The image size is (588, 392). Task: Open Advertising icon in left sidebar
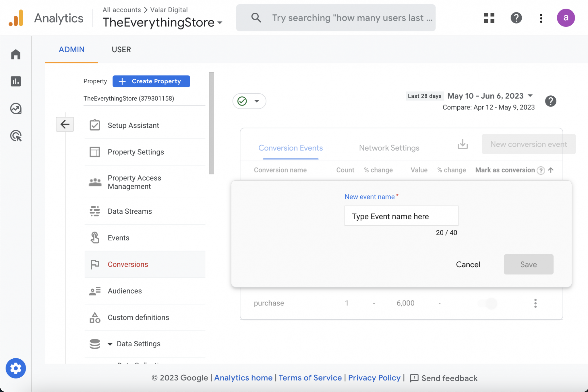(x=16, y=136)
